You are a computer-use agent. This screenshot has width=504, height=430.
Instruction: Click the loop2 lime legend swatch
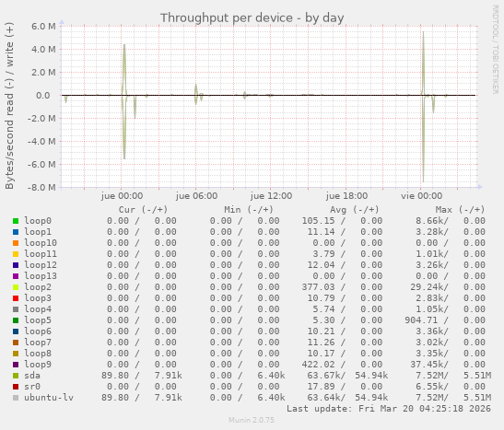point(16,287)
